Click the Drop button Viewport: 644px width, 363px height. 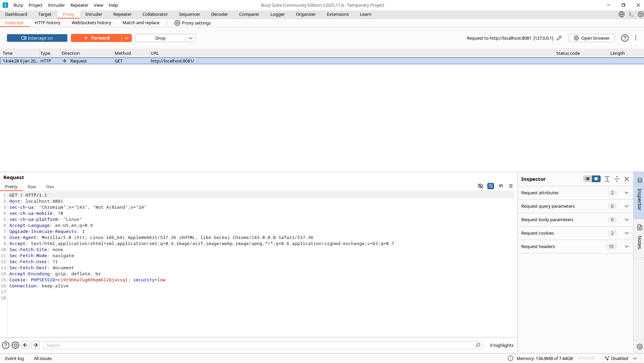pyautogui.click(x=160, y=38)
